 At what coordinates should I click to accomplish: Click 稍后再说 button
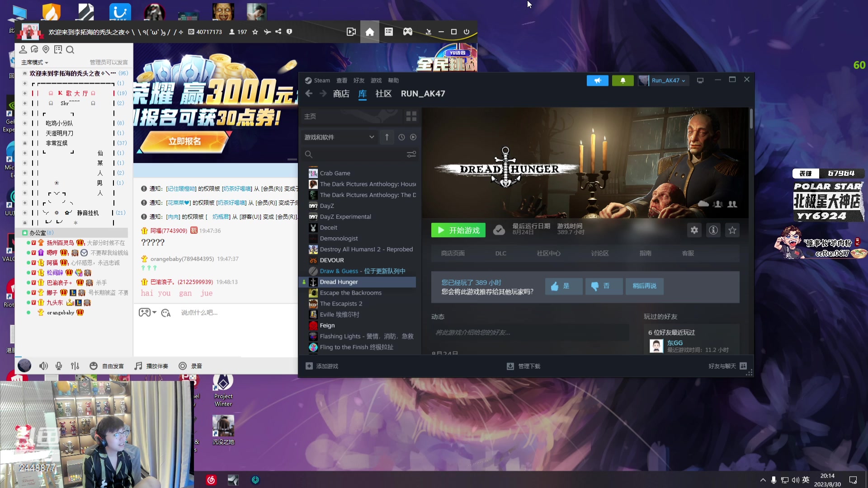pyautogui.click(x=644, y=286)
